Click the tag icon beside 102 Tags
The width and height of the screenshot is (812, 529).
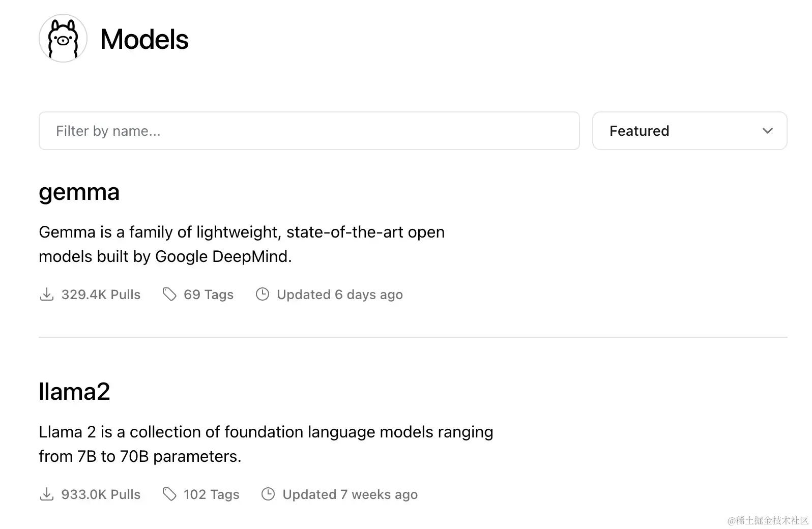[x=169, y=494]
